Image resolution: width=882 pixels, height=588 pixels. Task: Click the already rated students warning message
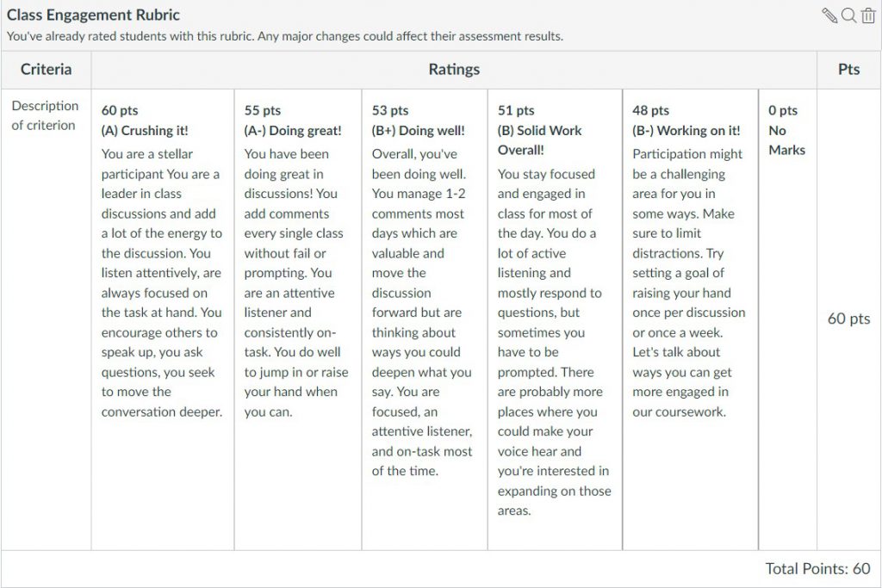284,36
